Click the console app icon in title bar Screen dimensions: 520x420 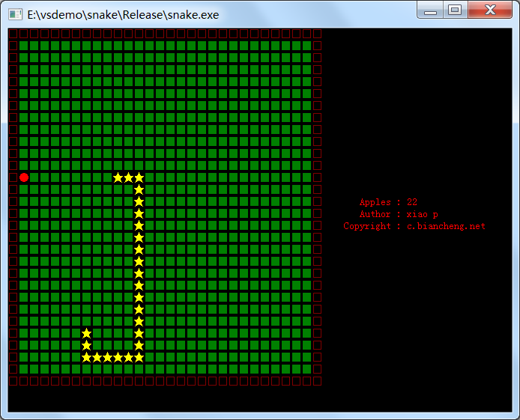pyautogui.click(x=15, y=14)
